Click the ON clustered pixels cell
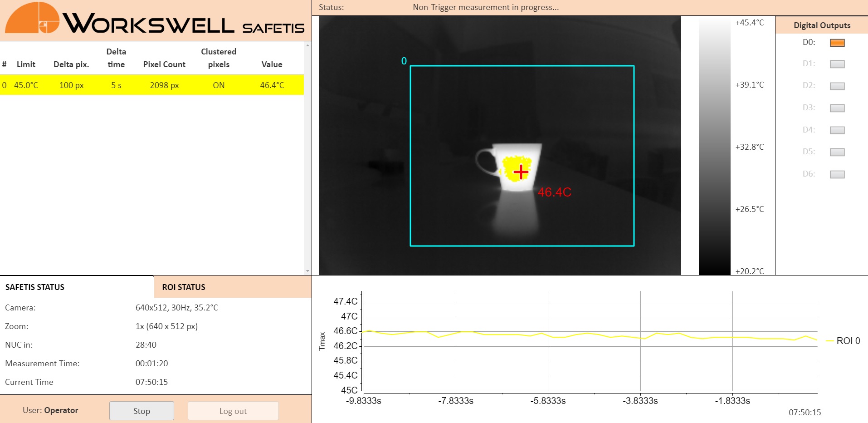868x423 pixels. (x=219, y=85)
